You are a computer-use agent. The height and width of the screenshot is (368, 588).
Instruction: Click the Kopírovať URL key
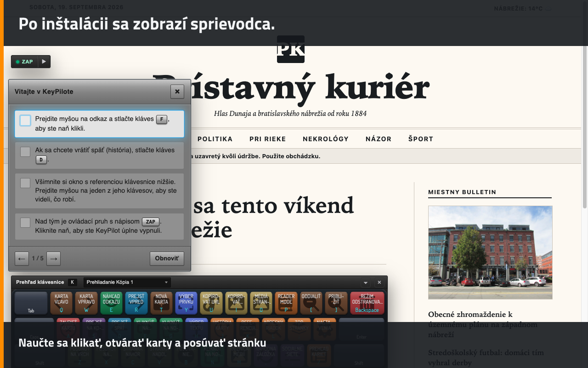point(211,303)
